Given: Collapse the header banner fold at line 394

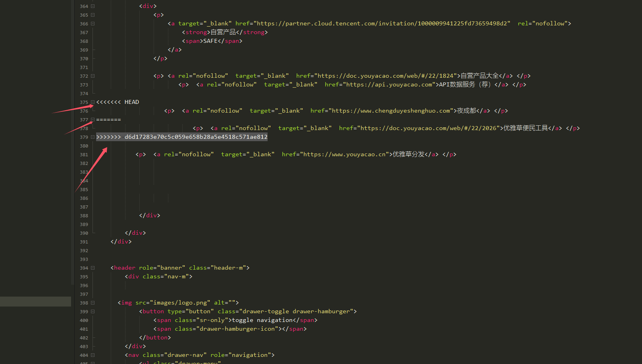Looking at the screenshot, I should click(x=92, y=268).
